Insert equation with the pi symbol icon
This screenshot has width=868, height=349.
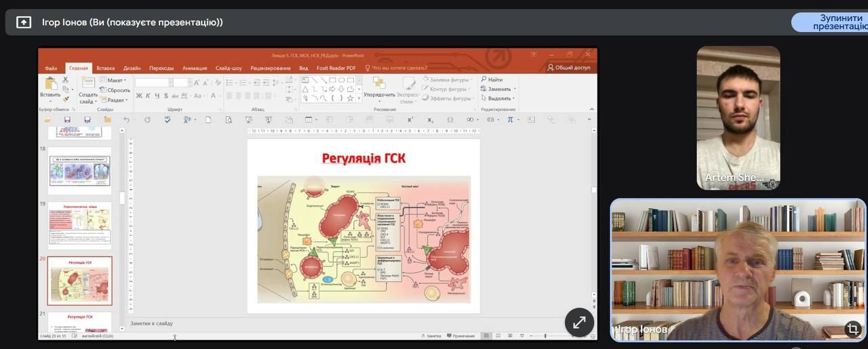click(x=510, y=119)
